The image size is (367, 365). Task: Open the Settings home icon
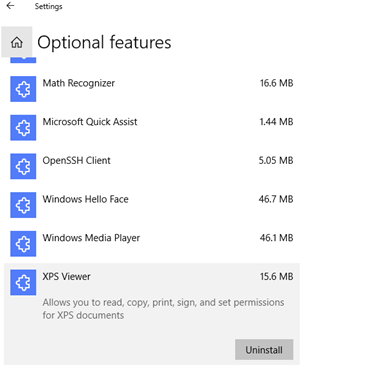coord(17,42)
